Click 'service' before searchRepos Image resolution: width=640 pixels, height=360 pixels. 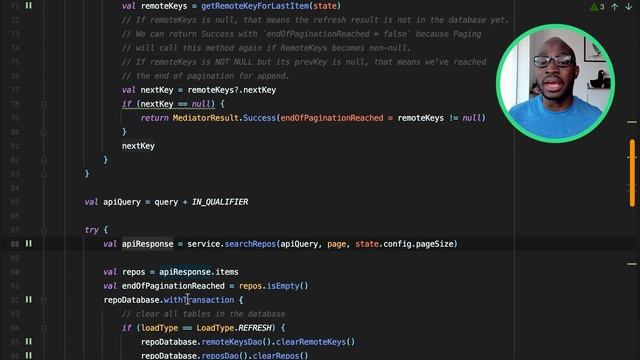(204, 244)
